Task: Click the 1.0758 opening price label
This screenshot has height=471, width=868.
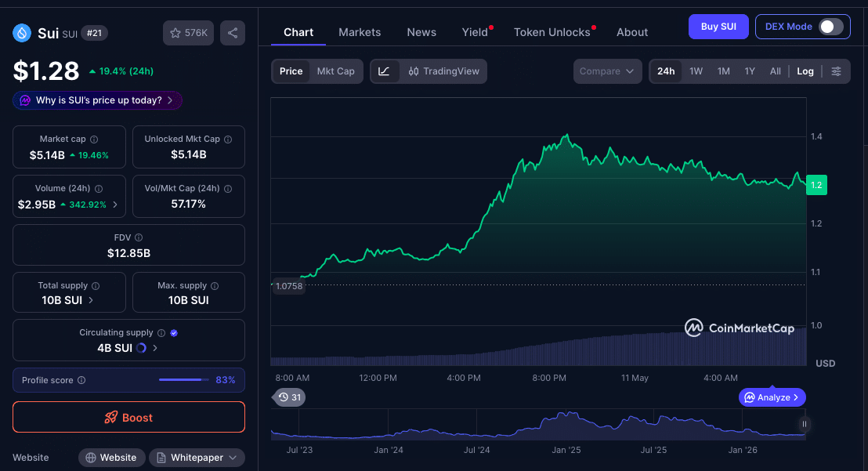Action: (289, 286)
